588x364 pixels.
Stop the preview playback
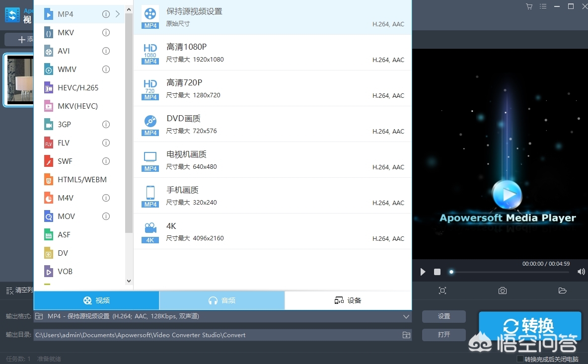coord(437,272)
